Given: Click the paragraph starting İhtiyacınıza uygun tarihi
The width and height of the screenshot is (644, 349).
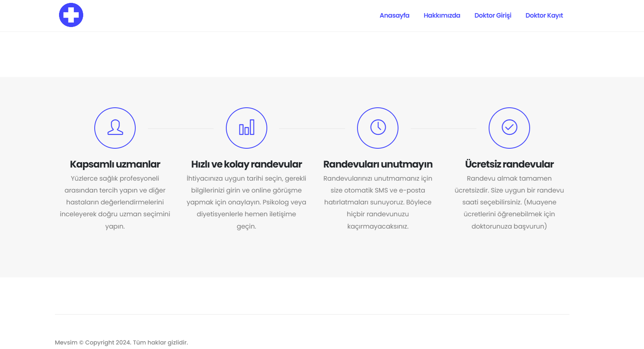Looking at the screenshot, I should 246,202.
